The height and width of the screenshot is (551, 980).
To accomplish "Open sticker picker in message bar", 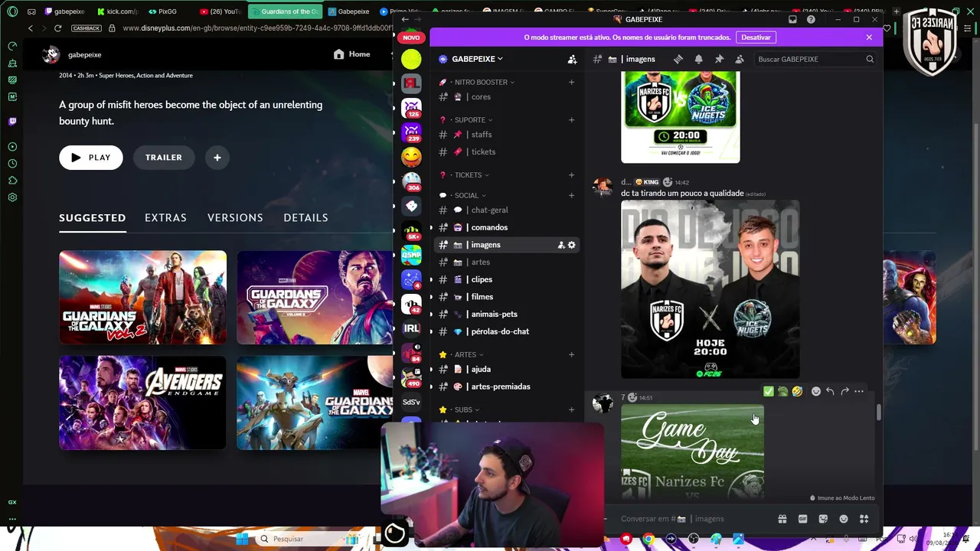I will click(823, 519).
